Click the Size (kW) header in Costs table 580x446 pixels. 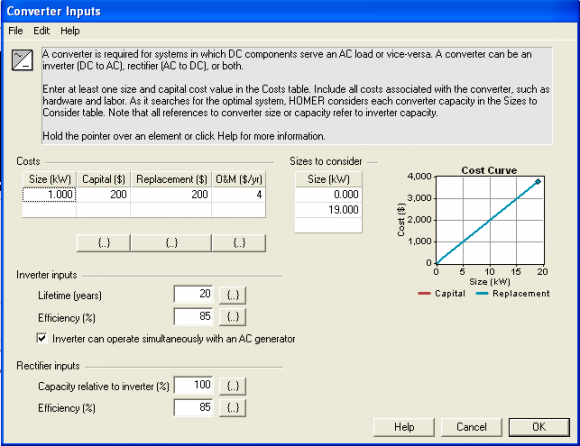pos(49,179)
